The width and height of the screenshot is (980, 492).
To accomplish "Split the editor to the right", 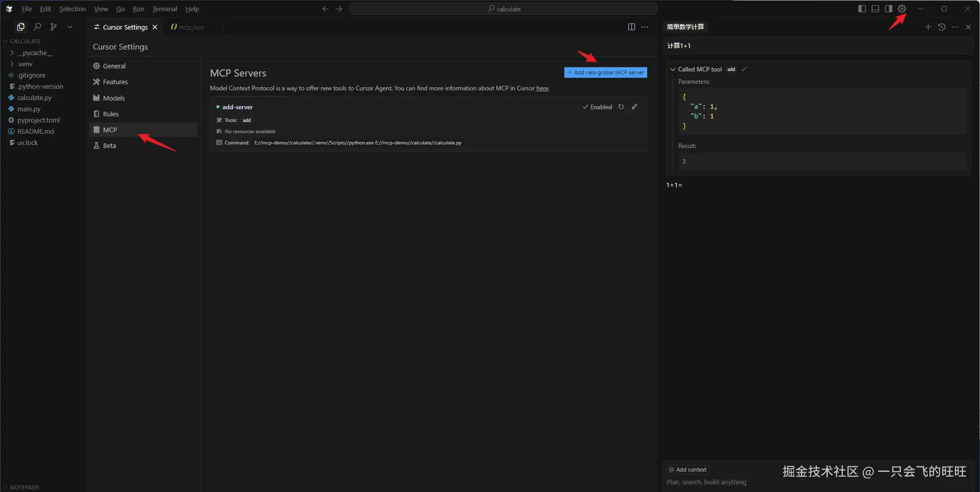I will click(631, 27).
